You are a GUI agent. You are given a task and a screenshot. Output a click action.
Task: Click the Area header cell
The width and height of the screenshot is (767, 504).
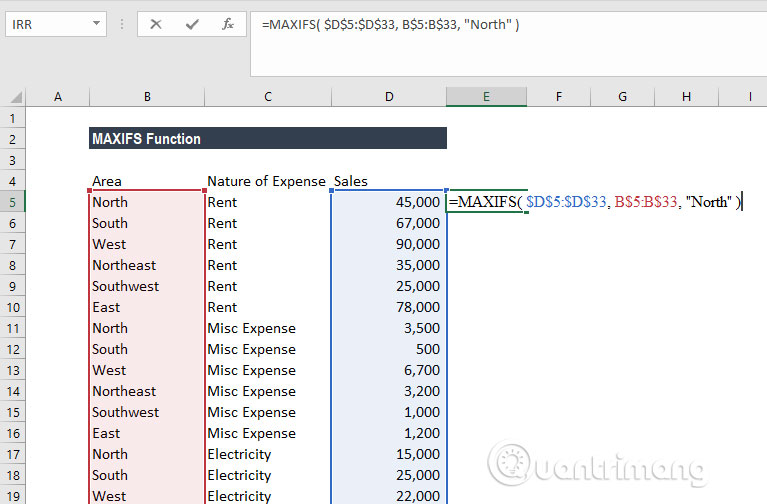pos(147,181)
